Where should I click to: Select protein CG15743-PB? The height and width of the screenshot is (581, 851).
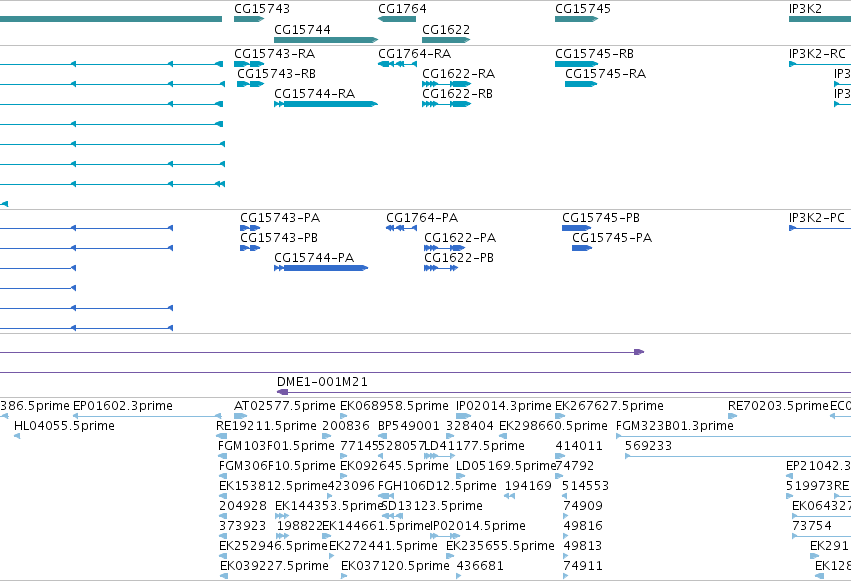coord(250,248)
